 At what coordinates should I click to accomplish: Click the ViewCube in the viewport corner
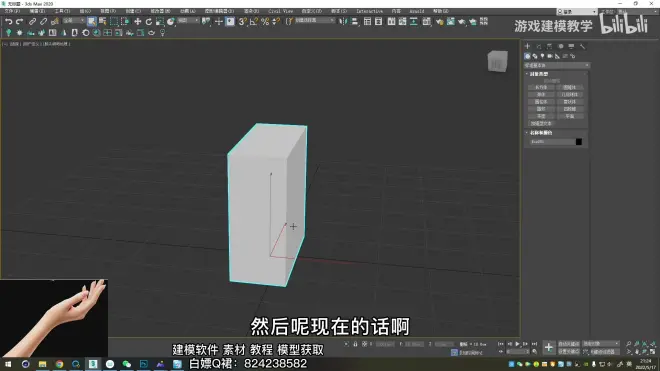coord(498,61)
